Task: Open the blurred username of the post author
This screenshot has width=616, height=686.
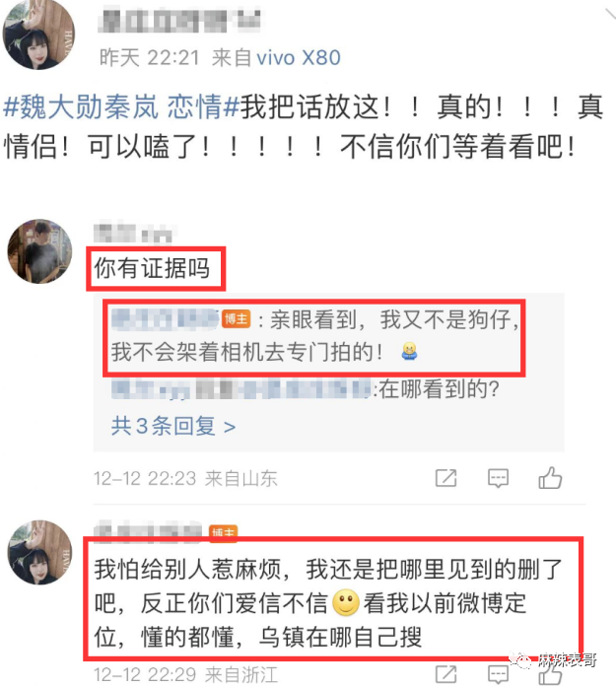Action: point(179,20)
